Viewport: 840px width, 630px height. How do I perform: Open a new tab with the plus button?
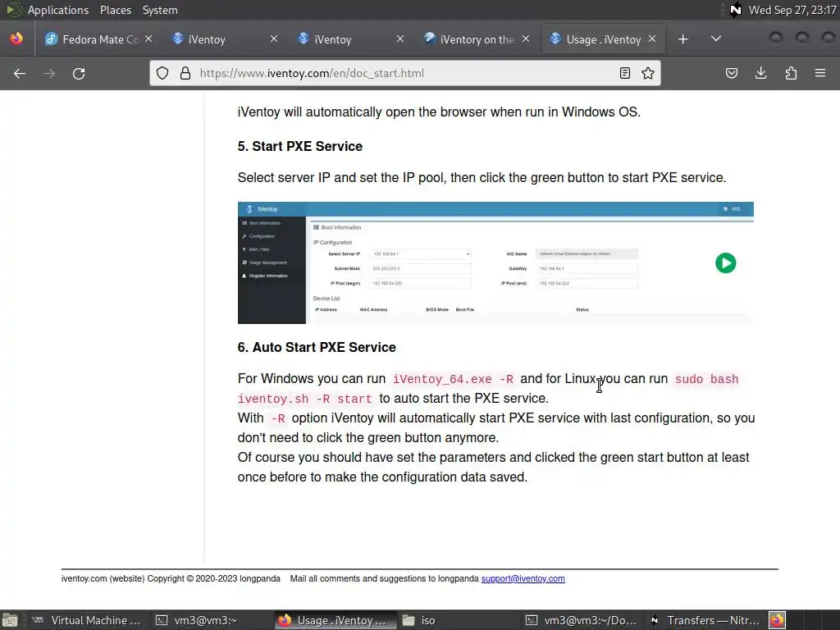[683, 39]
